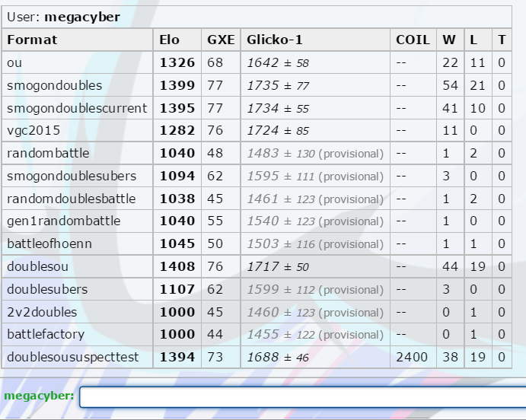
Task: Click the doublesou Elo value 1408
Action: point(177,267)
